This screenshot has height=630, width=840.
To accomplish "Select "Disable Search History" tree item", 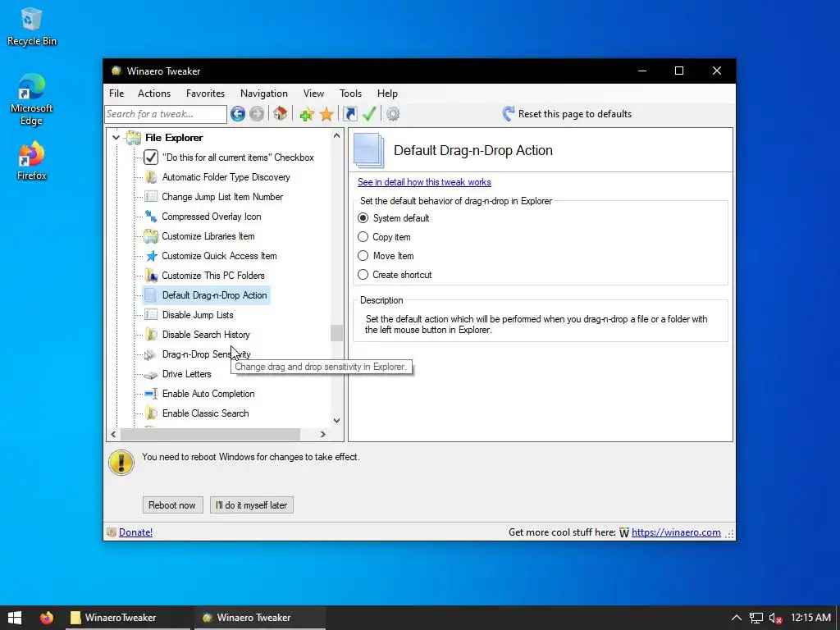I will 206,335.
